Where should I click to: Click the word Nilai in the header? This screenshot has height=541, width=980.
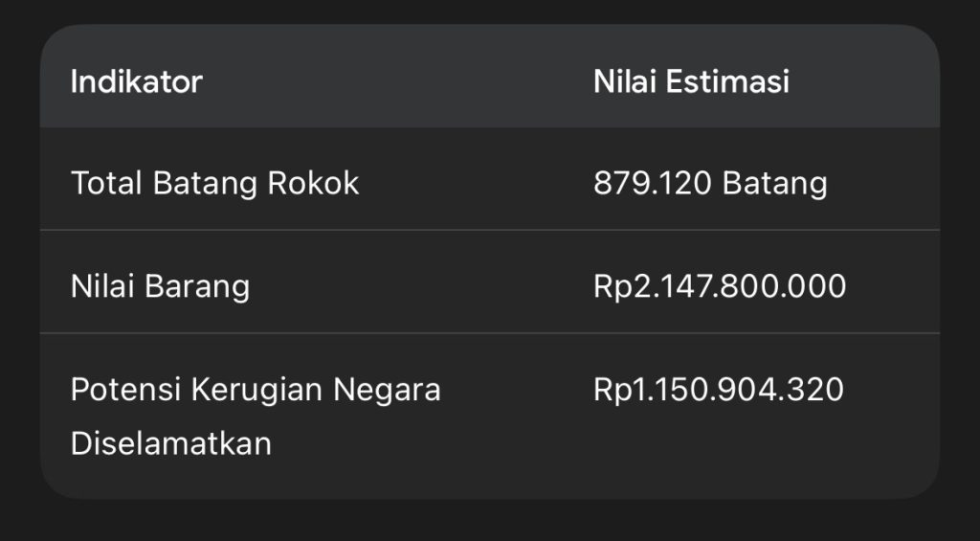[625, 81]
